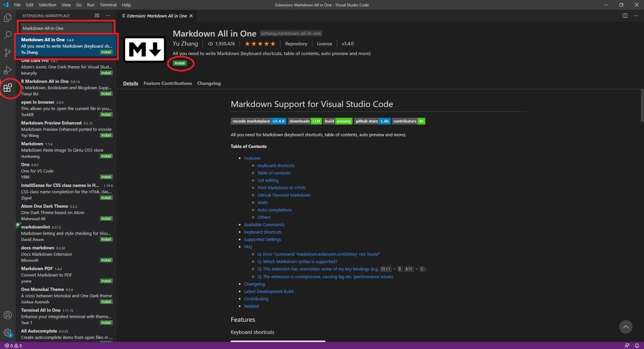Split the editor to the right
Screen dimensions: 644x349
[x=625, y=16]
